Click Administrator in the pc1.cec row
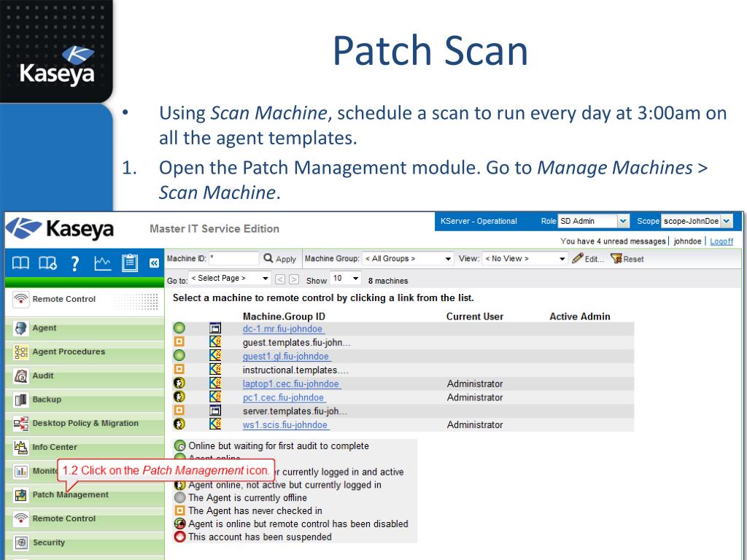Viewport: 747px width, 560px height. 475,397
